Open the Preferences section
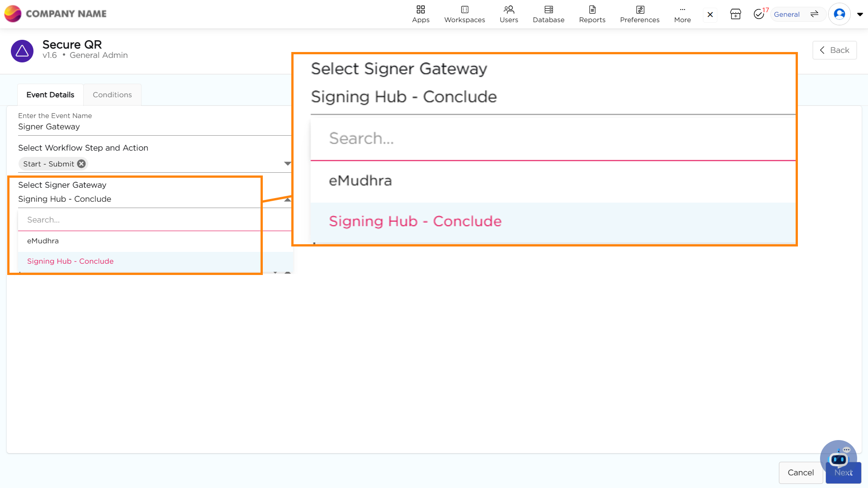Screen dimensions: 868x488 (x=640, y=14)
